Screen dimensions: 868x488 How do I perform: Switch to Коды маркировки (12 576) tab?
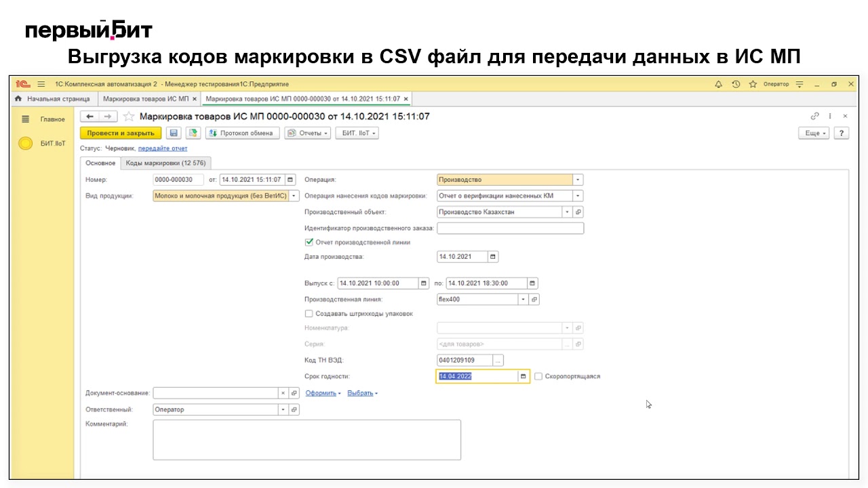[166, 163]
